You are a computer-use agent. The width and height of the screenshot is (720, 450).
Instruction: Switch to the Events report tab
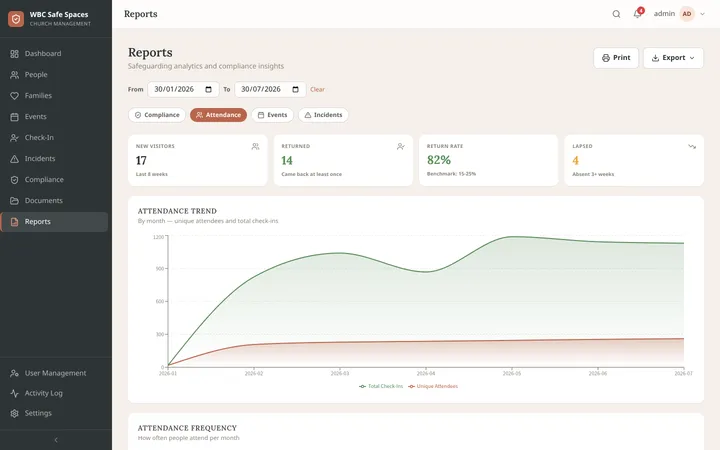(x=272, y=115)
